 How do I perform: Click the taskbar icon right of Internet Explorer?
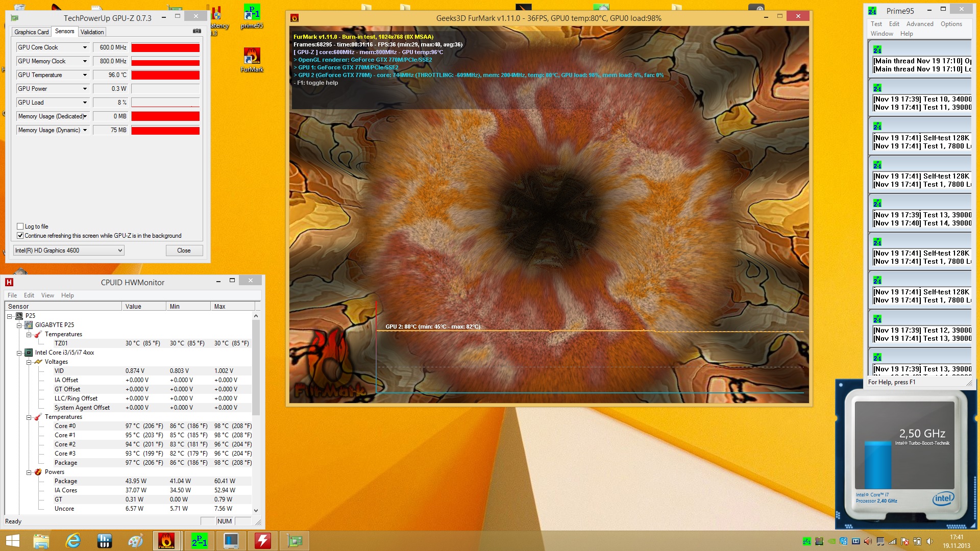click(105, 541)
